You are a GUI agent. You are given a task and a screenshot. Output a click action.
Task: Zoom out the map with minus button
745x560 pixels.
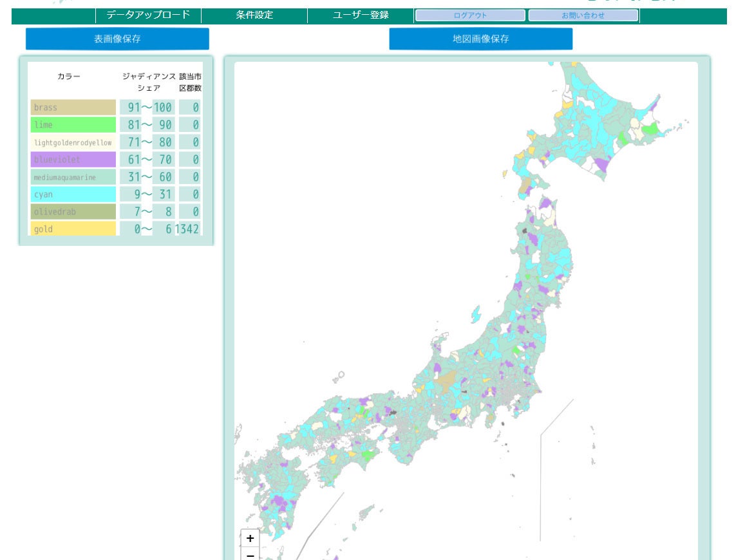[250, 554]
